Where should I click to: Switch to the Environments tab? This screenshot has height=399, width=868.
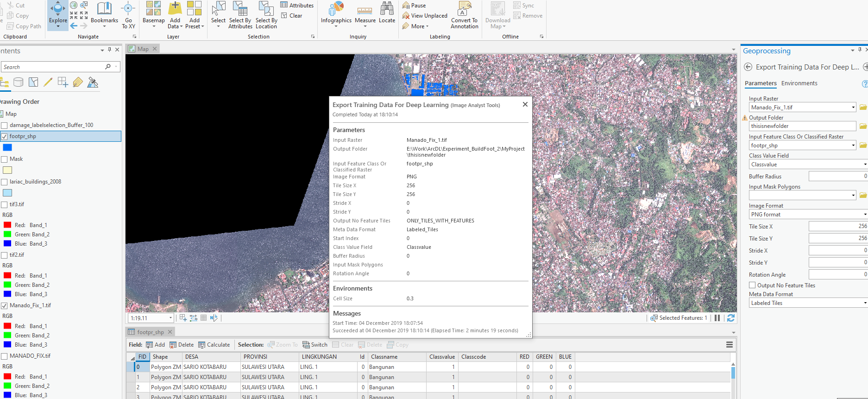(x=799, y=83)
